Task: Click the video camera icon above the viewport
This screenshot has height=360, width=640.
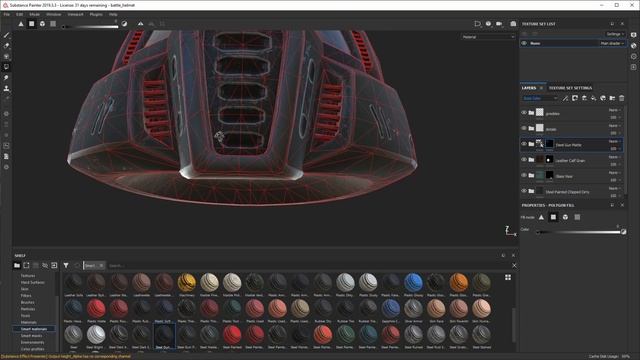Action: 499,24
